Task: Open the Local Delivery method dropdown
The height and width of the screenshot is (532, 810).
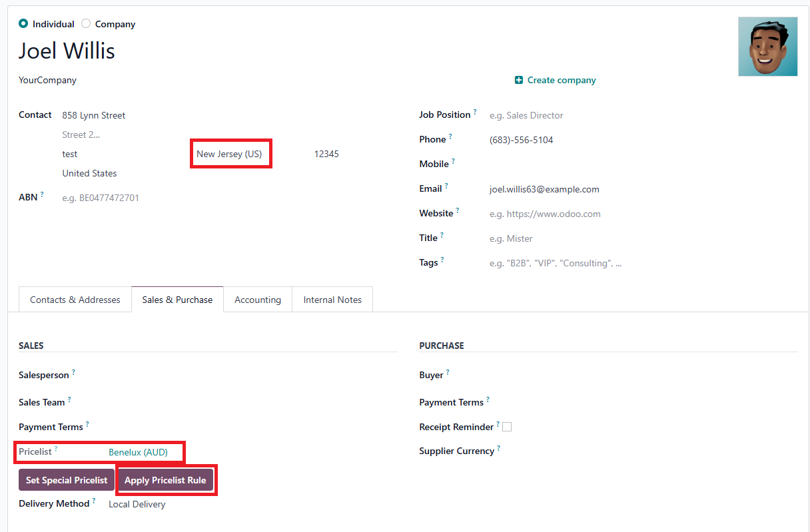Action: pyautogui.click(x=137, y=504)
